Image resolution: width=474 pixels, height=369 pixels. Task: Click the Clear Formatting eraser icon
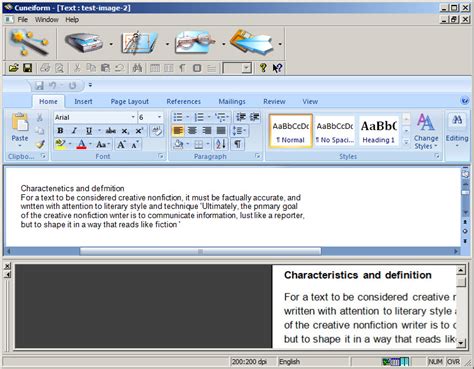156,131
